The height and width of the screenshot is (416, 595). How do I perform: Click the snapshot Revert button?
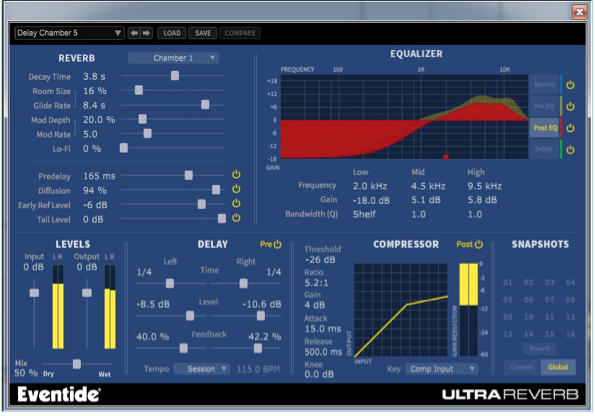[539, 348]
